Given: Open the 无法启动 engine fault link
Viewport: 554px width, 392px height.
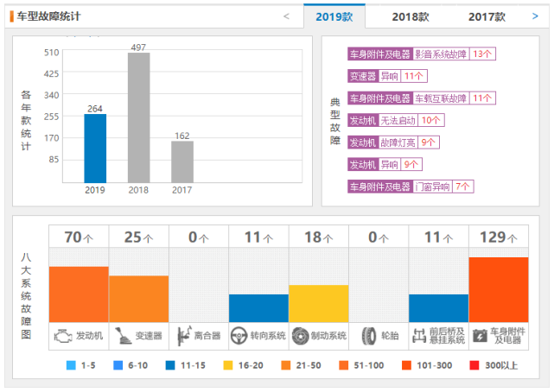Looking at the screenshot, I should 398,120.
